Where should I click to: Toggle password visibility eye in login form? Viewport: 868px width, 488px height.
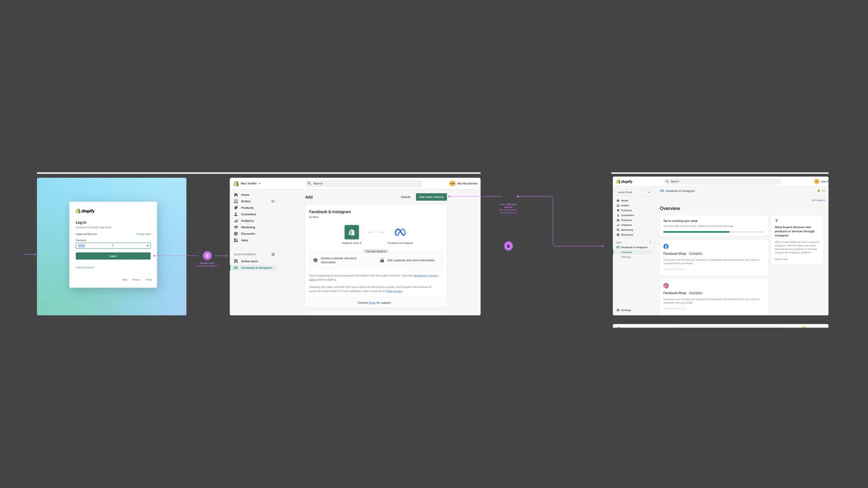(148, 246)
